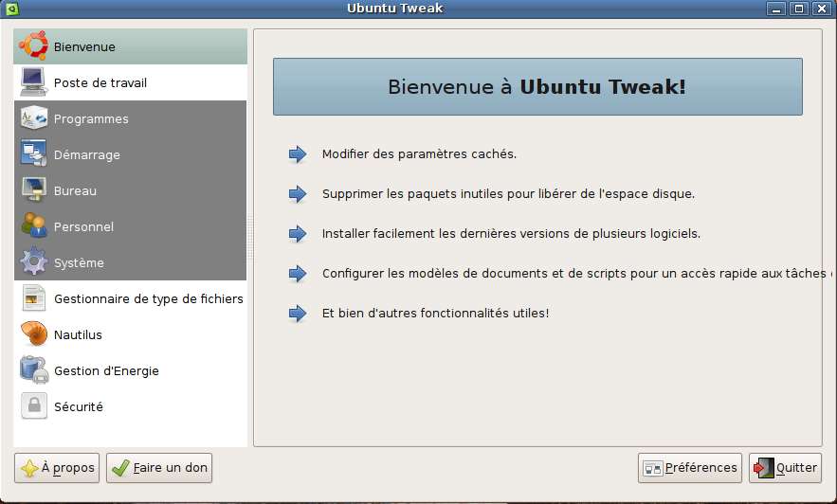Choose Système in the sidebar
The image size is (837, 504).
(x=130, y=262)
